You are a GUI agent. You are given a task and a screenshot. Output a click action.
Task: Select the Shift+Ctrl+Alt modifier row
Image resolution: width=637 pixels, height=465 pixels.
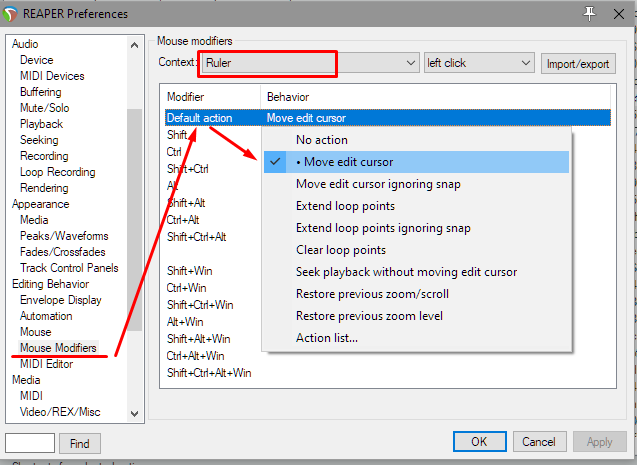pos(196,237)
